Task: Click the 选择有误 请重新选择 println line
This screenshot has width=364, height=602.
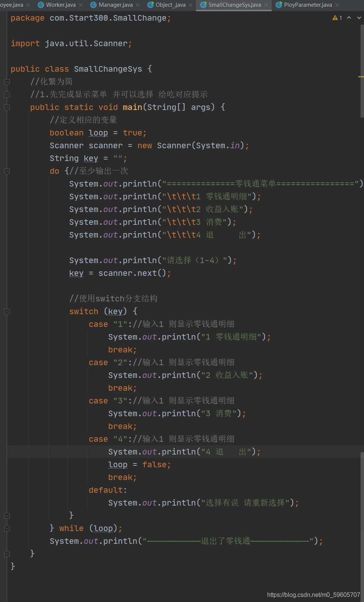Action: [x=204, y=503]
